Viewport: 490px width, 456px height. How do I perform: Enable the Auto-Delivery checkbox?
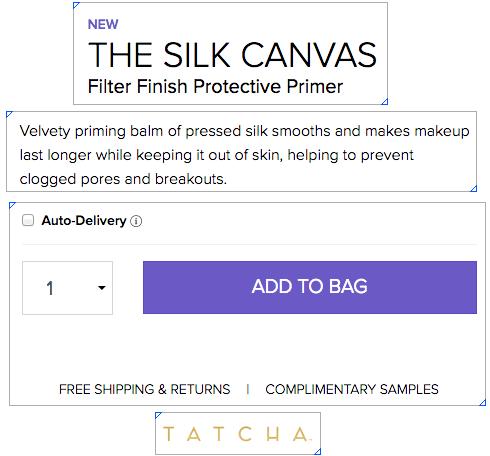(28, 220)
